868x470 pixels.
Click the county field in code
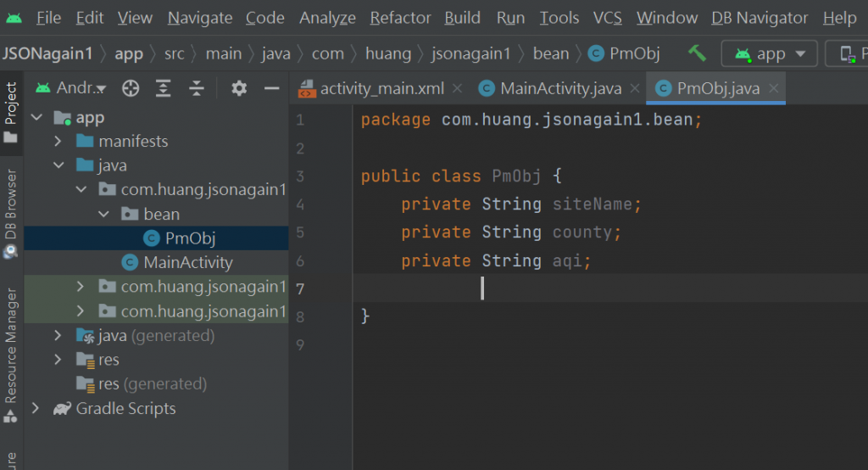[x=581, y=232]
